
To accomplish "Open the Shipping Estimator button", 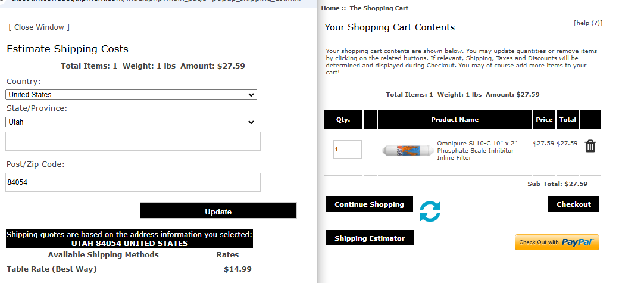I will click(x=369, y=238).
